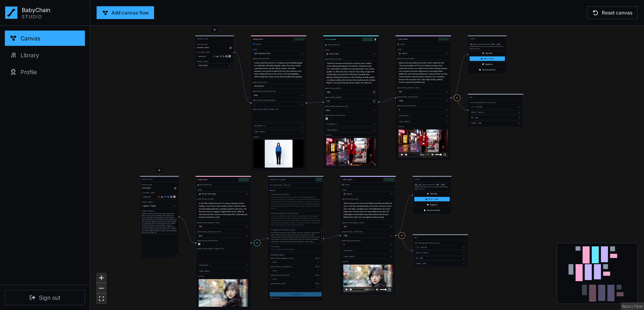Open the Seedream 5 Lite model dropdown
The image size is (644, 310).
(x=279, y=53)
